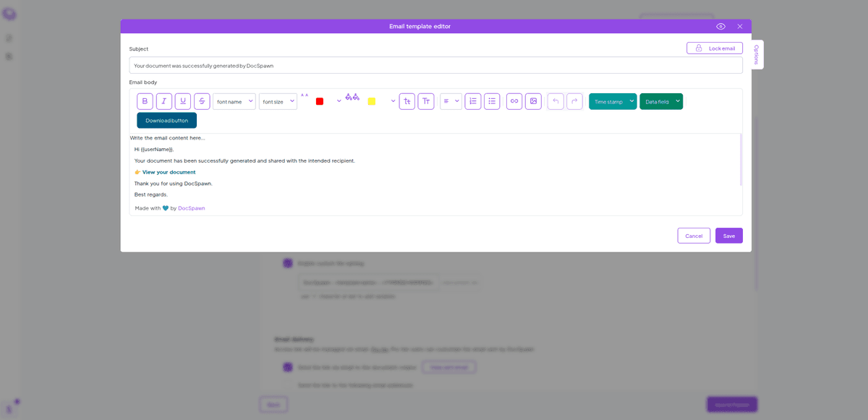Open the letter case tool
868x420 pixels.
click(426, 100)
